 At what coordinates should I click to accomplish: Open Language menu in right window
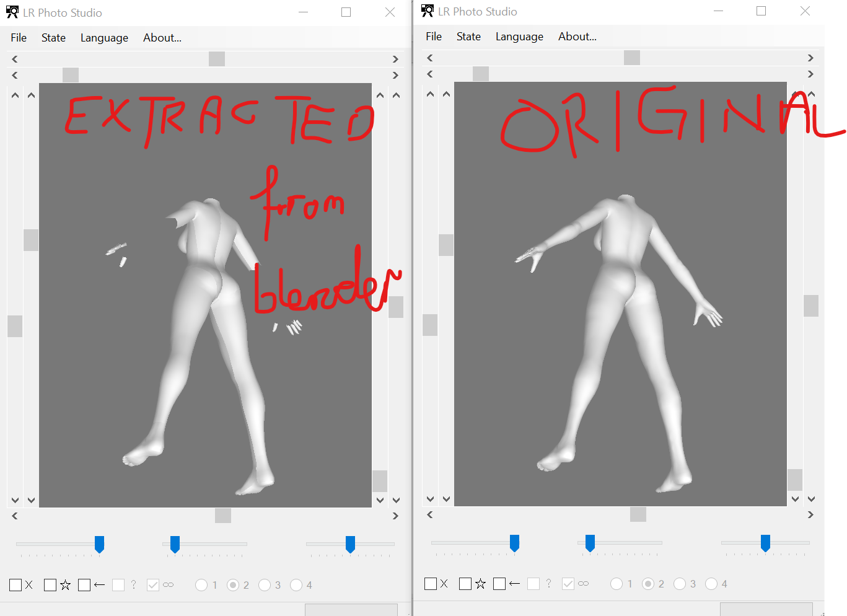click(519, 37)
